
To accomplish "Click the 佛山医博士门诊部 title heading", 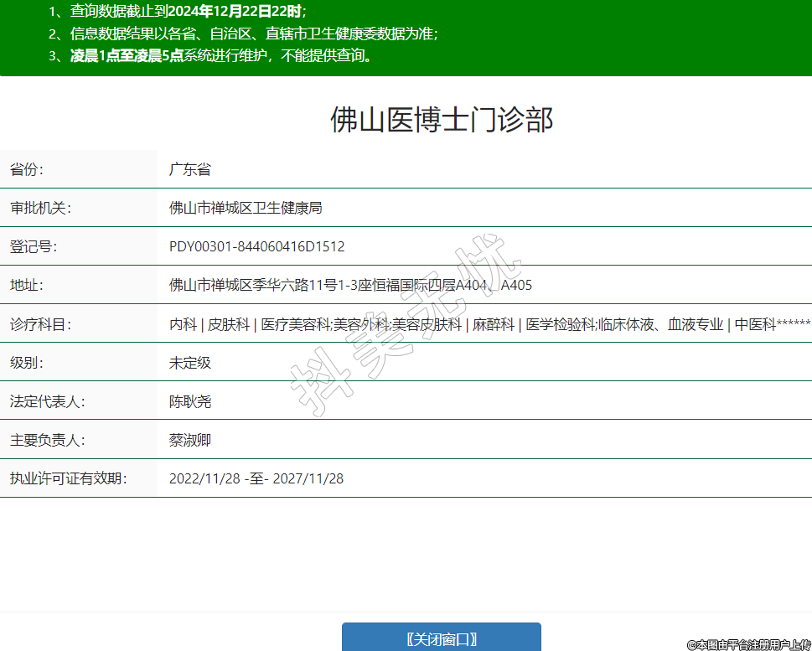I will coord(442,120).
